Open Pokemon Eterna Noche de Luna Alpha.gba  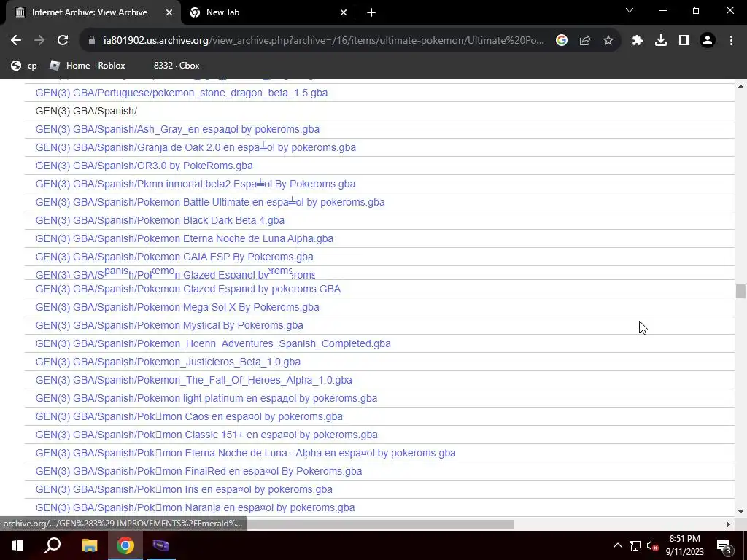point(185,238)
